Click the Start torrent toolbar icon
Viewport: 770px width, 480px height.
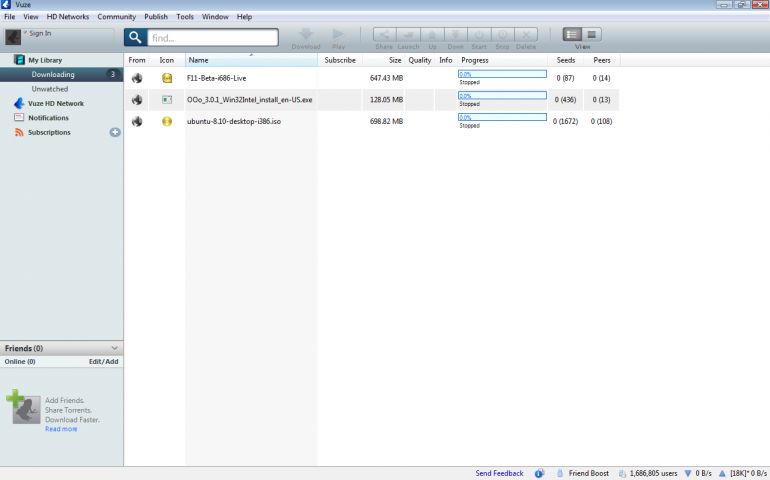pyautogui.click(x=479, y=35)
